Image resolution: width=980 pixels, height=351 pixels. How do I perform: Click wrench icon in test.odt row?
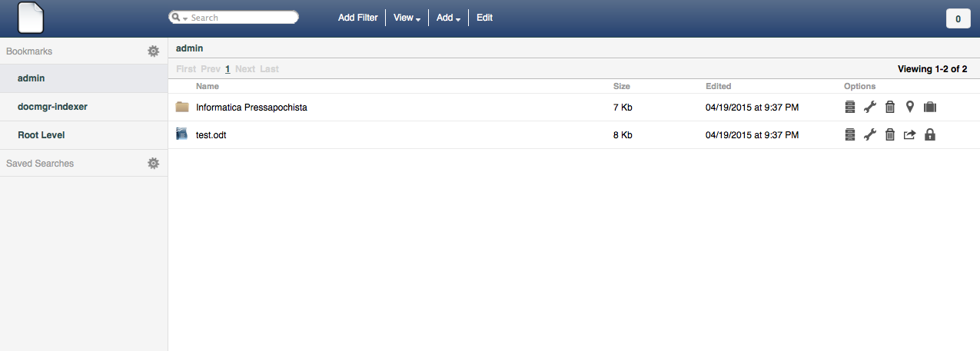870,135
